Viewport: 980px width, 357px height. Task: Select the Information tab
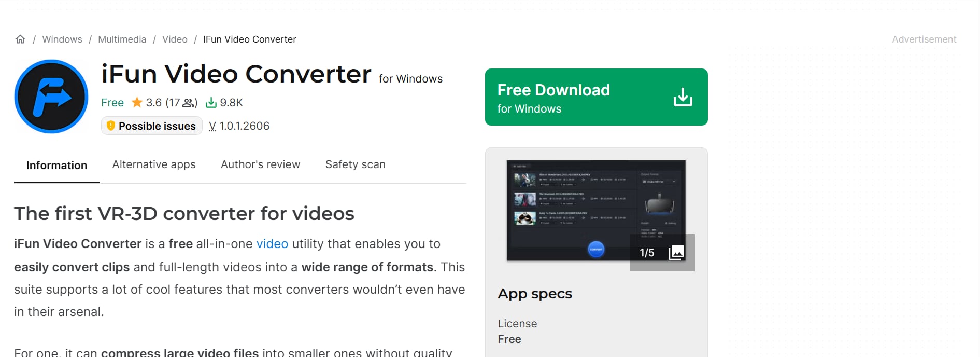pos(57,166)
